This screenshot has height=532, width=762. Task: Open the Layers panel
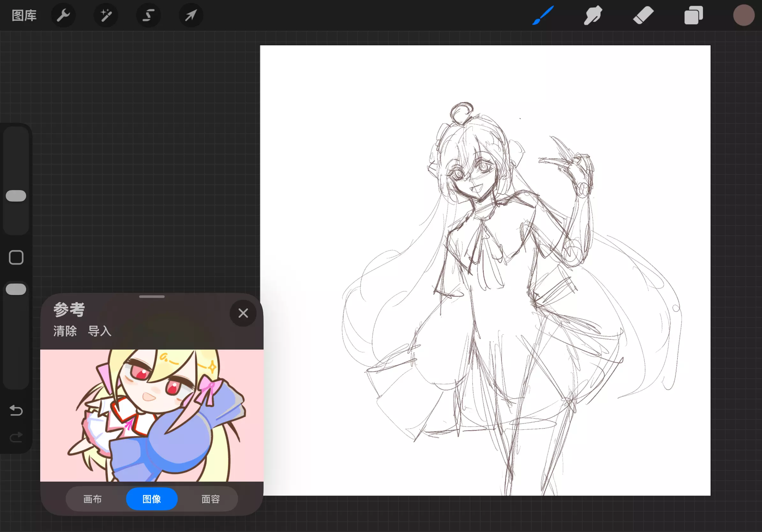coord(693,15)
